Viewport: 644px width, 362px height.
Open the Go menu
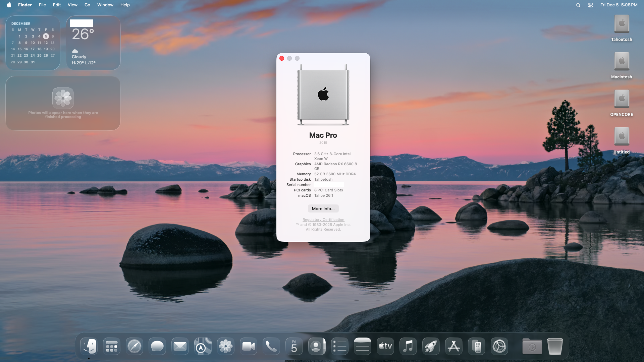pos(87,5)
